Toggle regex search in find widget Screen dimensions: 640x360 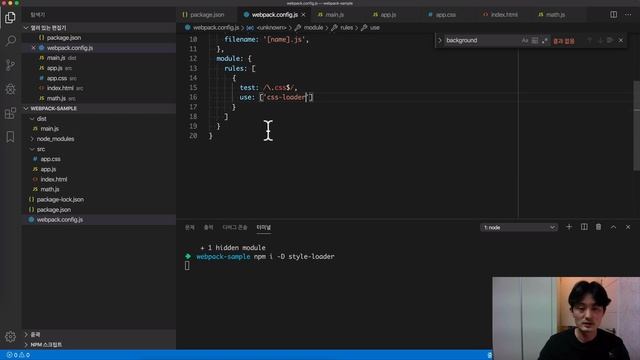click(x=544, y=40)
